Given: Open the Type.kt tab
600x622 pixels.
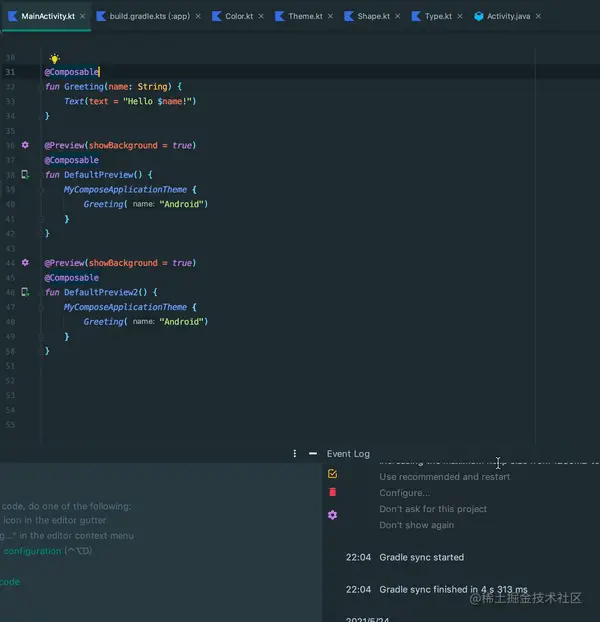Looking at the screenshot, I should [x=438, y=16].
